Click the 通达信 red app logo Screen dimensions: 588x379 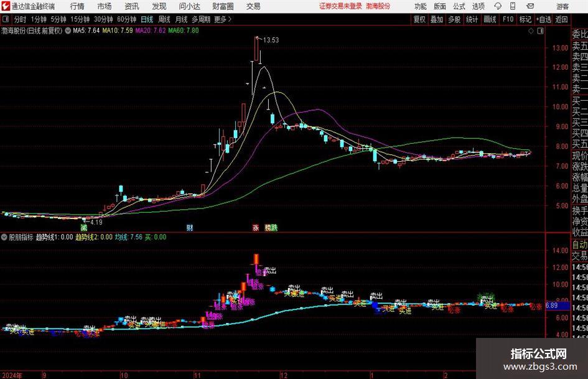6,6
